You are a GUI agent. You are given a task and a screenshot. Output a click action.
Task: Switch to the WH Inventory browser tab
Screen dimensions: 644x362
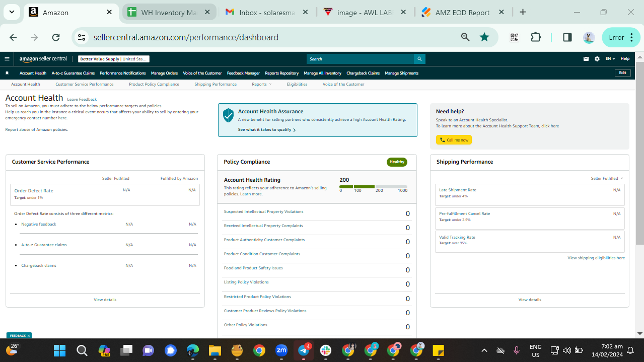pyautogui.click(x=169, y=12)
